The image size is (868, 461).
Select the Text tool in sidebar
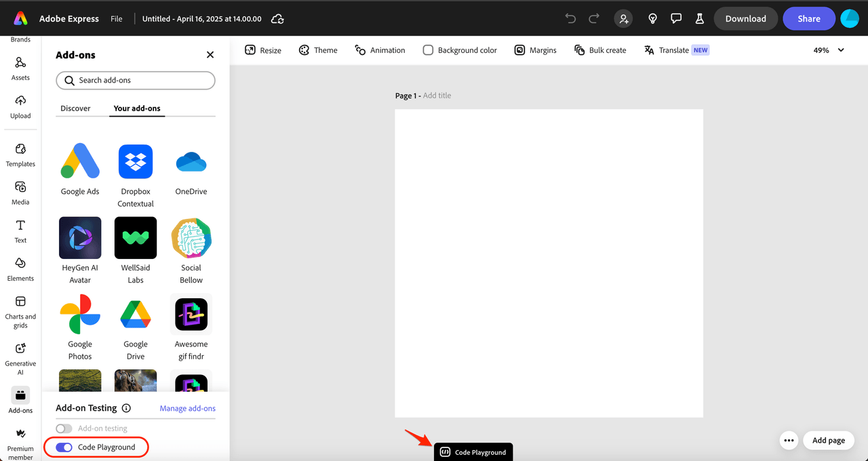(20, 230)
